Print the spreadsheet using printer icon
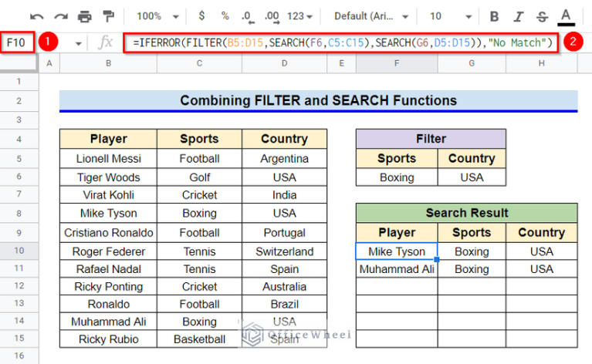 coord(84,15)
